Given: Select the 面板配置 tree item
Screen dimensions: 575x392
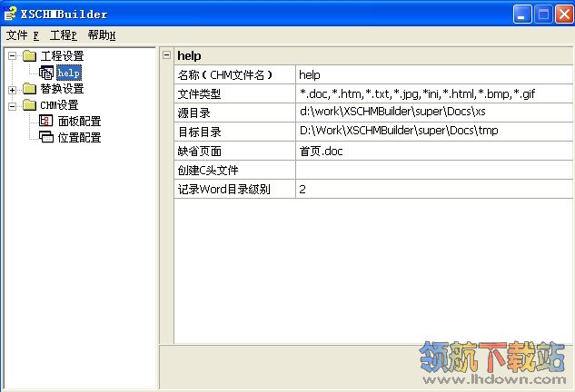Looking at the screenshot, I should (80, 121).
